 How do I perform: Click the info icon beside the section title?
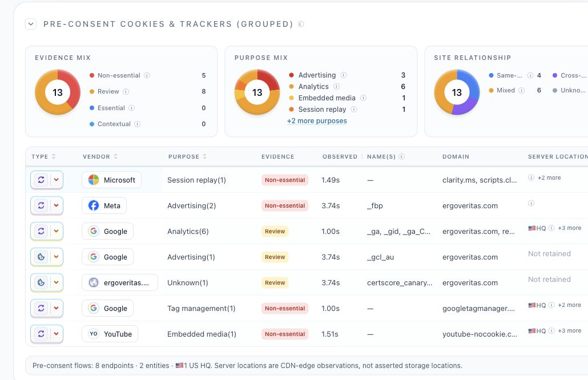coord(301,24)
